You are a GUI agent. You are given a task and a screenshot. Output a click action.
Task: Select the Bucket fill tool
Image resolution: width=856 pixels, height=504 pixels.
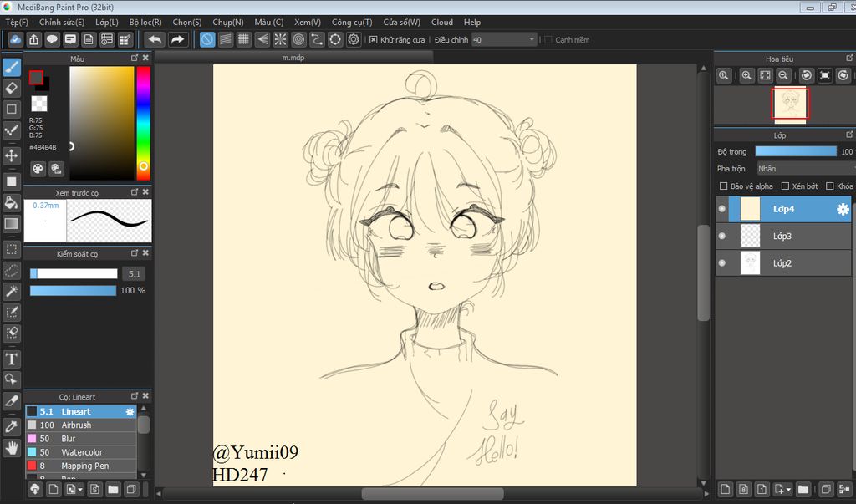(x=12, y=202)
